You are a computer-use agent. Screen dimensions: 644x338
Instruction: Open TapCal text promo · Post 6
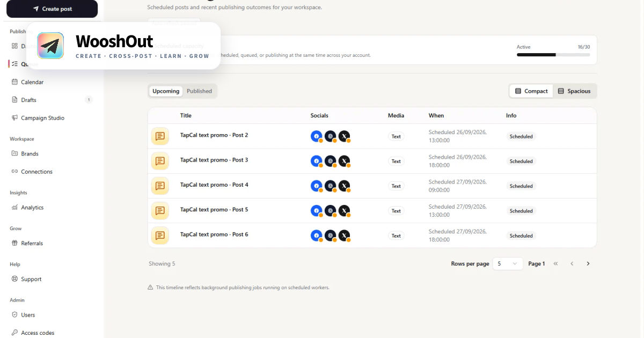coord(214,234)
